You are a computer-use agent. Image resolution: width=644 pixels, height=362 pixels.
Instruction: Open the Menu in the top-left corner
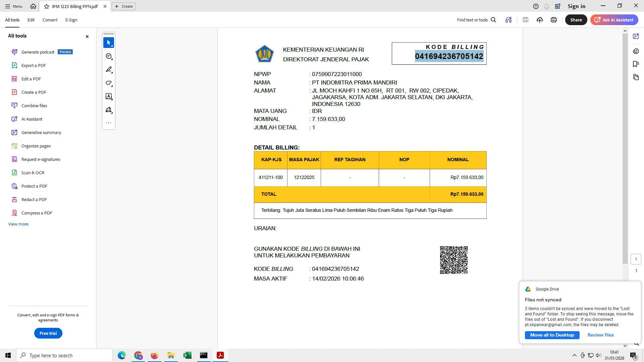[x=13, y=6]
